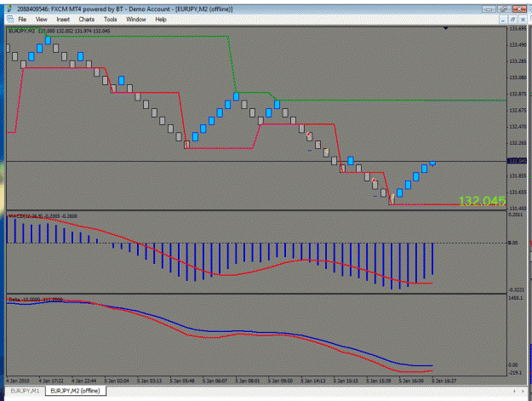
Task: Click the 0.2011 MACD scale value
Action: point(515,215)
